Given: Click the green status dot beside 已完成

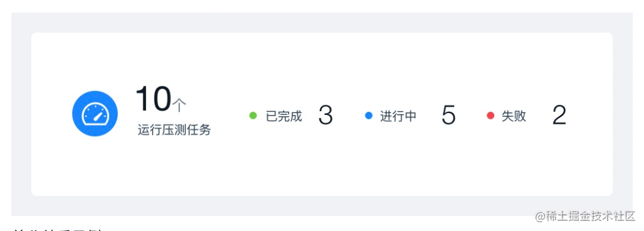Looking at the screenshot, I should [x=253, y=115].
